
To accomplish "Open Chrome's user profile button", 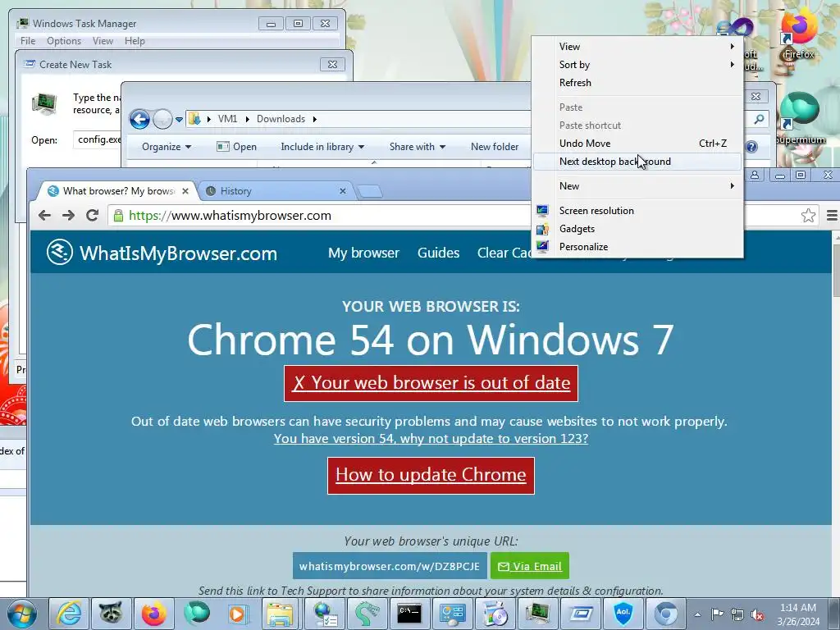I will pos(755,176).
